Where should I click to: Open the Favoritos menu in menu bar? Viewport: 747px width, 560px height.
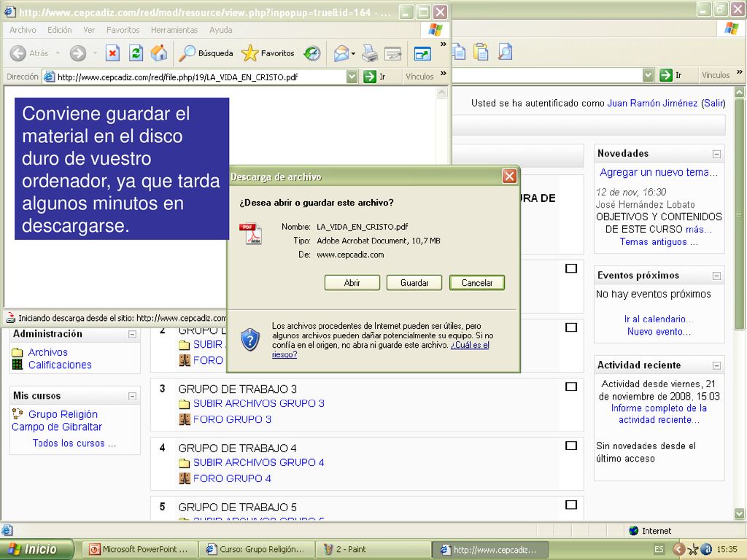[123, 30]
